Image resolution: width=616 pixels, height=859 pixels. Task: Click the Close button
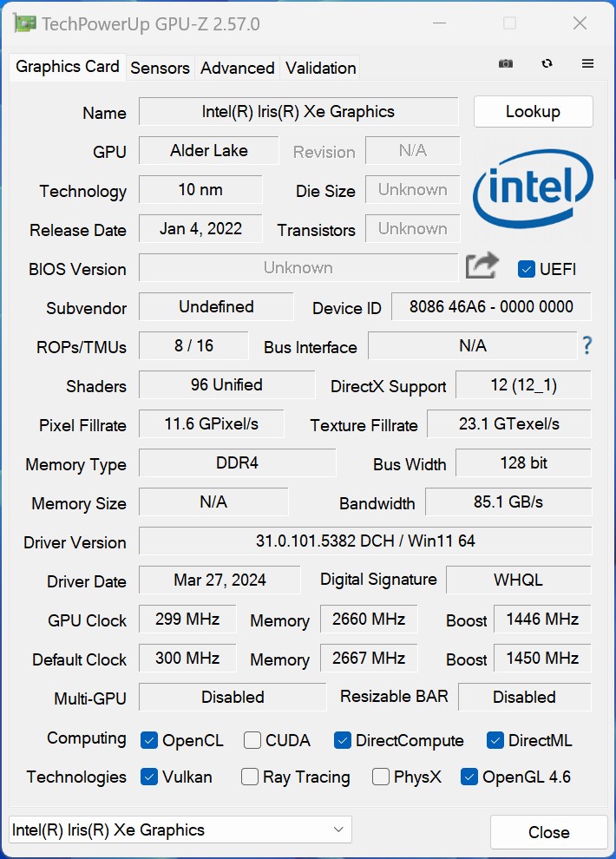coord(548,832)
